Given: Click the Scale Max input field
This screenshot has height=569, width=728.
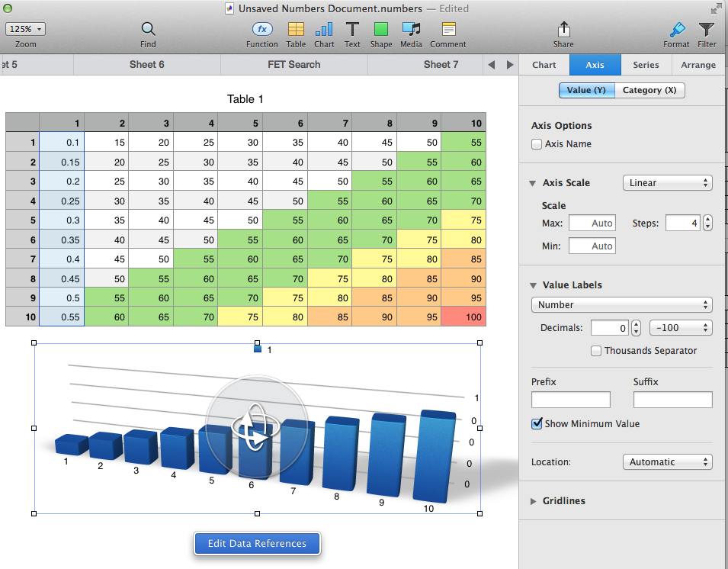Looking at the screenshot, I should (x=592, y=223).
